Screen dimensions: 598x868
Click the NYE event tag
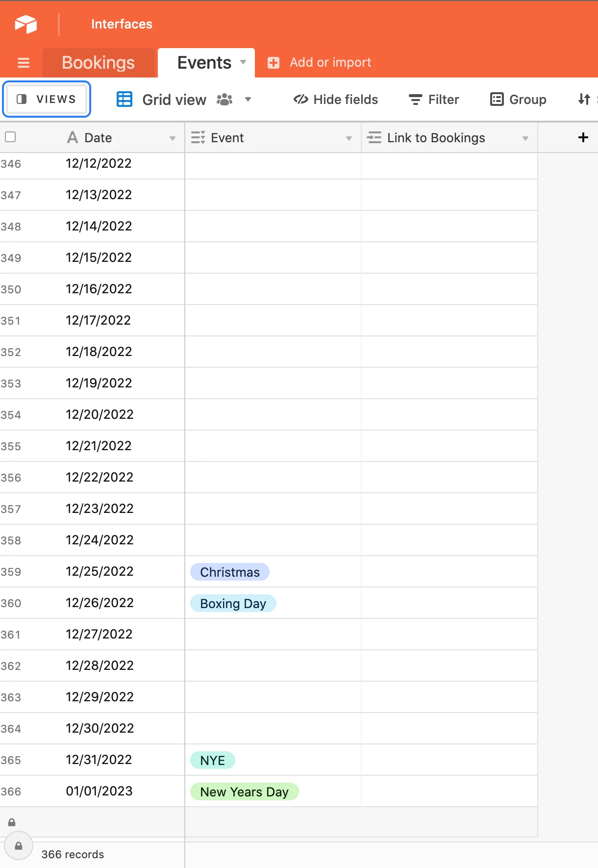[x=212, y=760]
